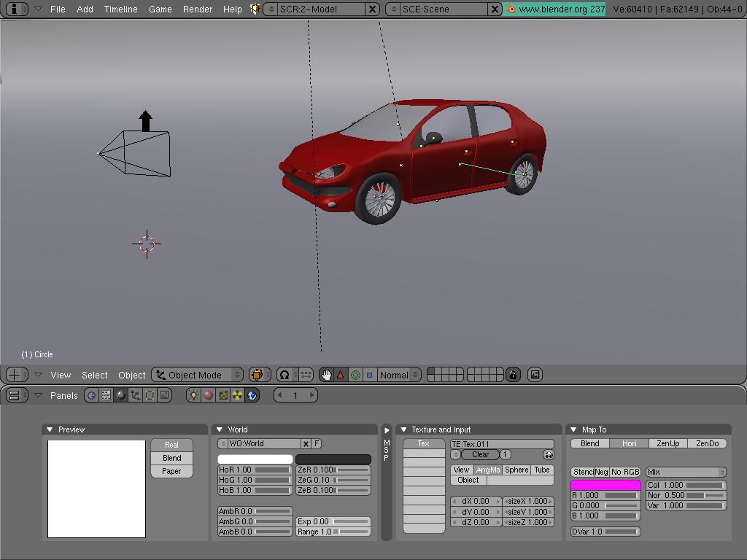Click the Clear texture button

(480, 455)
